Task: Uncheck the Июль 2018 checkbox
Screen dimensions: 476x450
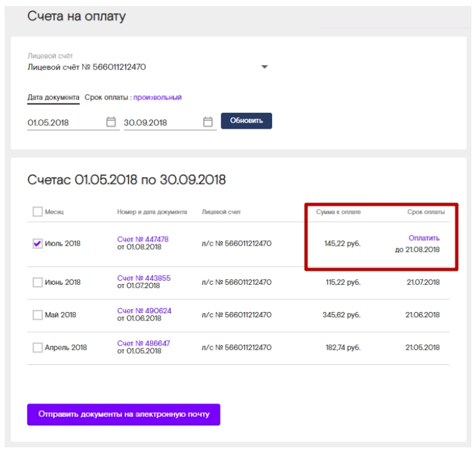Action: pyautogui.click(x=37, y=244)
